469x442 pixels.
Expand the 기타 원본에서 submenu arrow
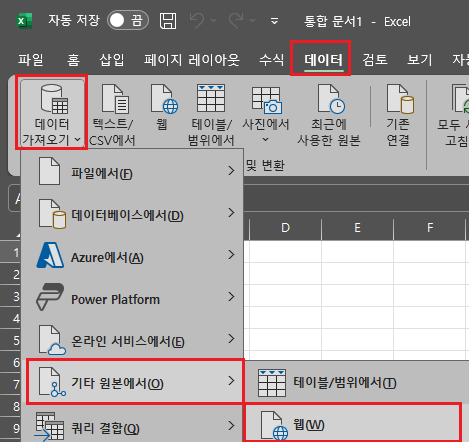[231, 381]
